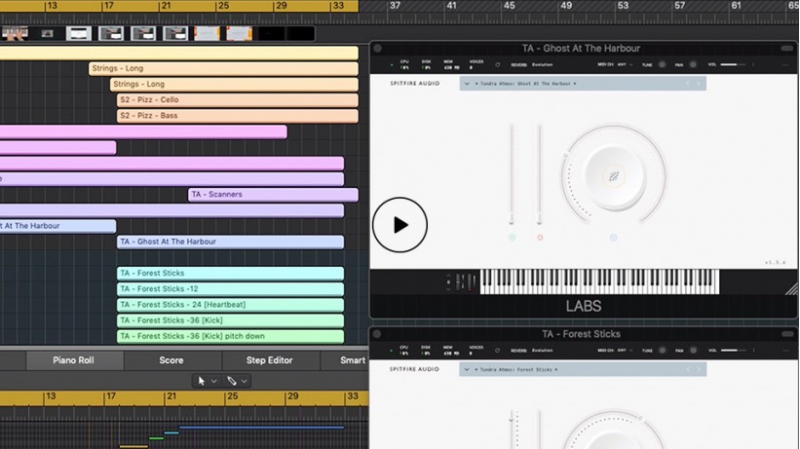Click the Evolution knob assignment in Ghost header

[542, 65]
